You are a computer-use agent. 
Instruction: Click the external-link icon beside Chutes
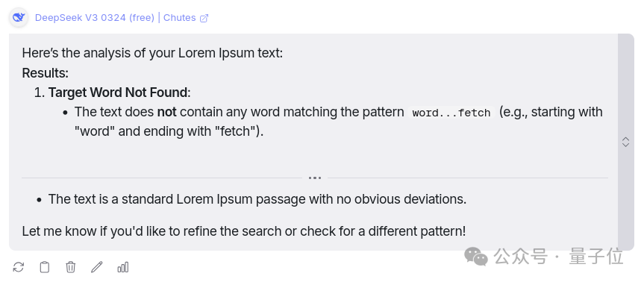pos(204,18)
